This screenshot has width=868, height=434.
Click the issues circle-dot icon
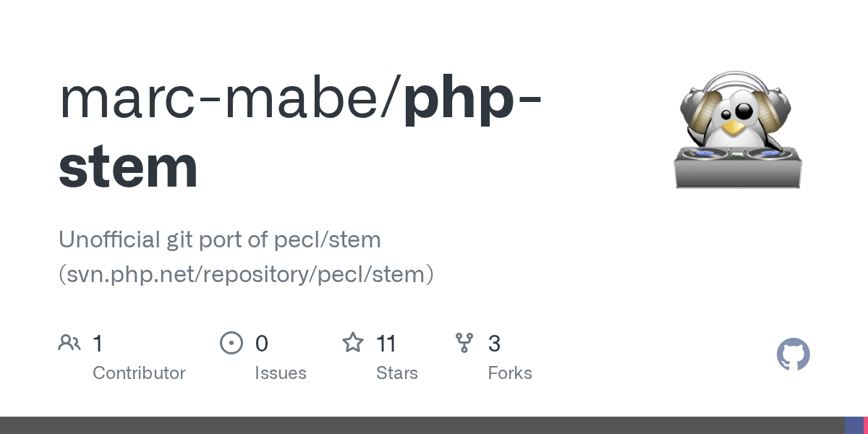[x=231, y=343]
